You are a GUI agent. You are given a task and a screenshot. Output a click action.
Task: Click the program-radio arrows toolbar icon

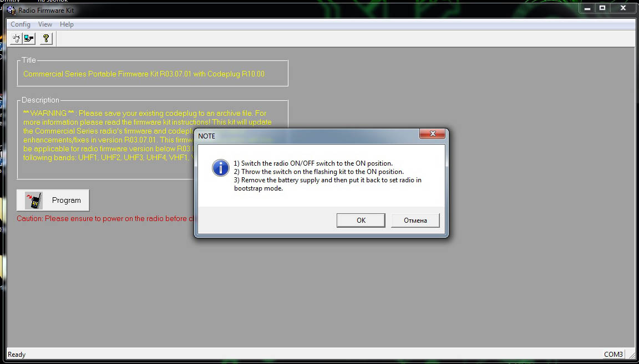pyautogui.click(x=16, y=39)
